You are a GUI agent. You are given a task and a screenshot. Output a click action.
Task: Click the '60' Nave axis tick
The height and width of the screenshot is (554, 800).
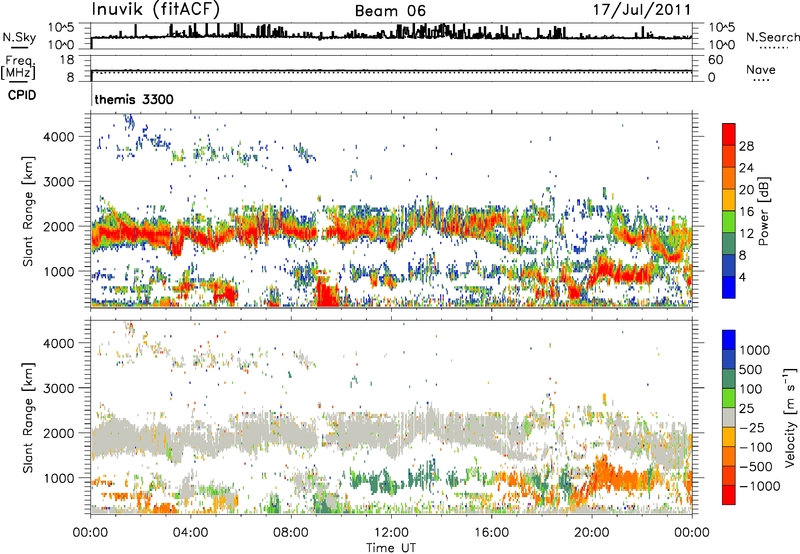coord(715,60)
